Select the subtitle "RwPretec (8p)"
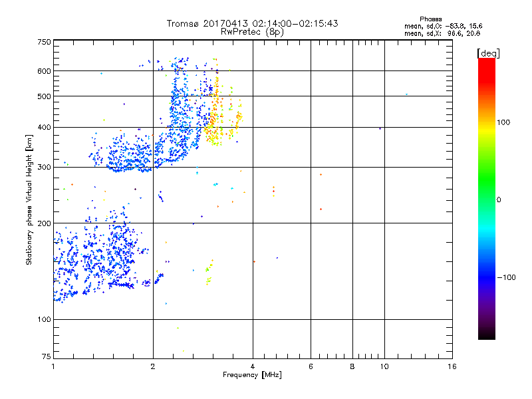This screenshot has width=532, height=399. point(252,32)
